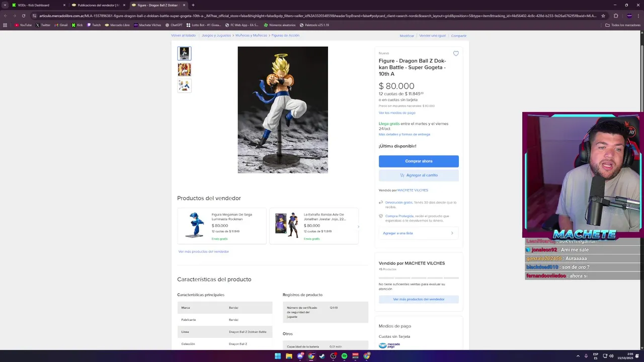
Task: Click the Modificar link
Action: point(407,36)
